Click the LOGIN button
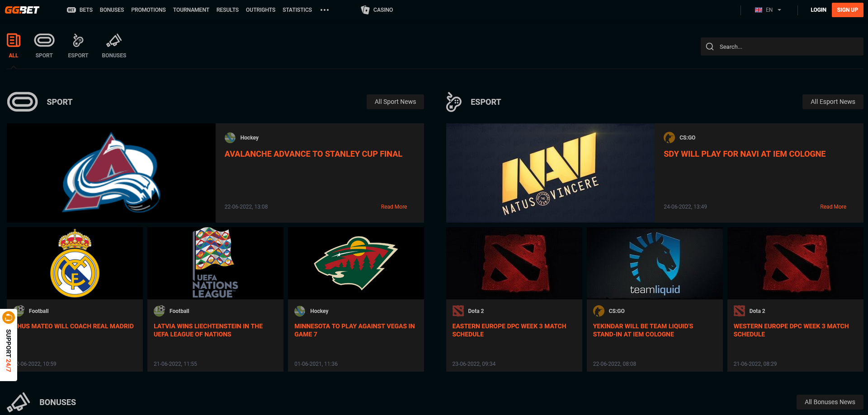Image resolution: width=868 pixels, height=415 pixels. tap(818, 10)
